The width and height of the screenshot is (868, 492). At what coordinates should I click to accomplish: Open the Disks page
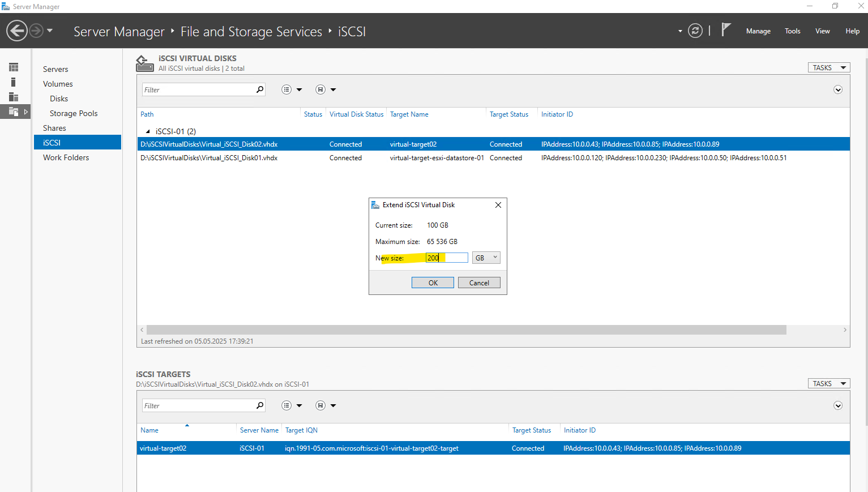pos(59,99)
